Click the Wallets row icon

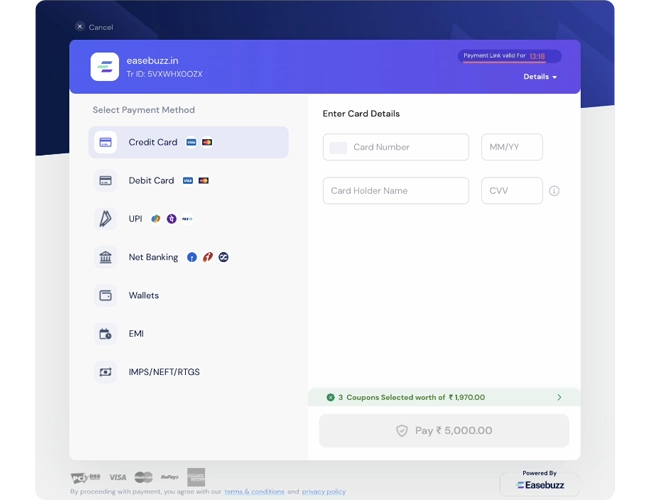coord(105,295)
